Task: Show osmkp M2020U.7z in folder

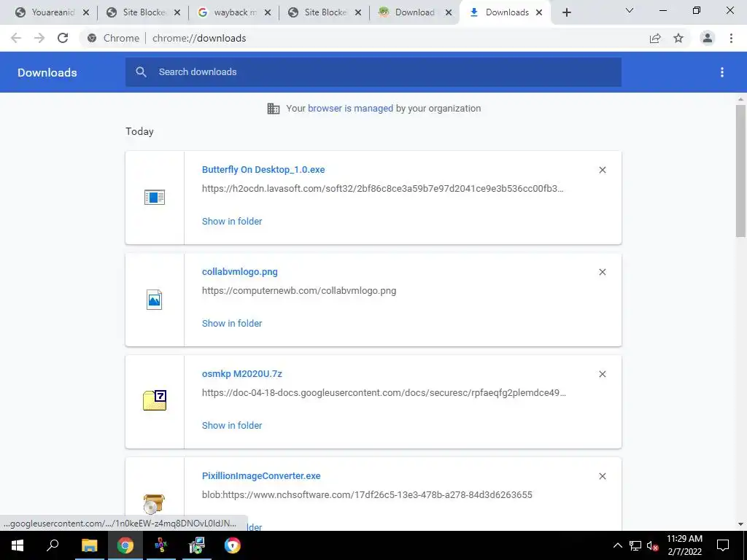Action: coord(232,425)
